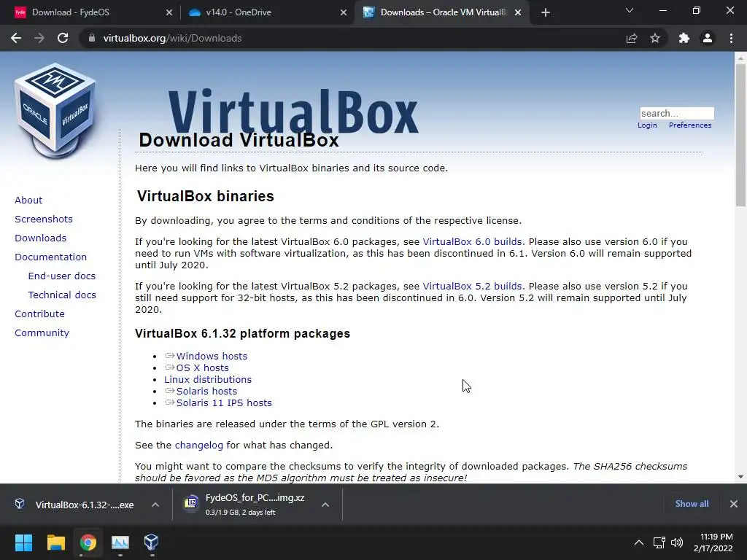Open the taskbar clock and date
Viewport: 747px width, 560px height.
tap(713, 542)
